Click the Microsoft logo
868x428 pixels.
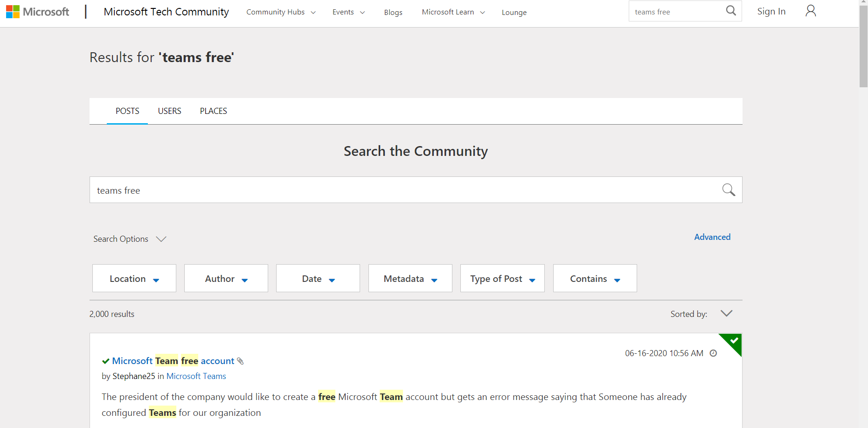pos(37,12)
